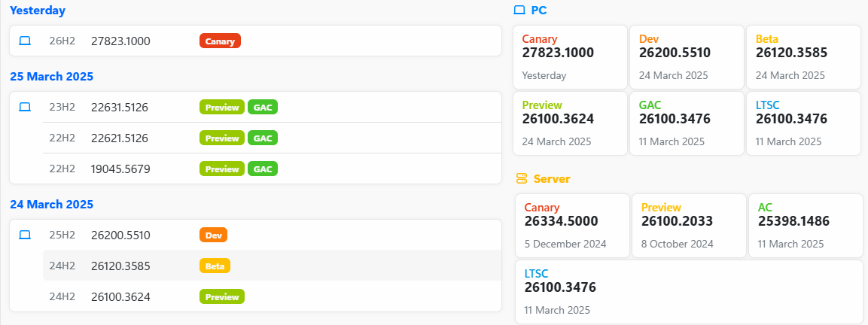Click 25H2 label on 26200.5510 row

(x=62, y=235)
